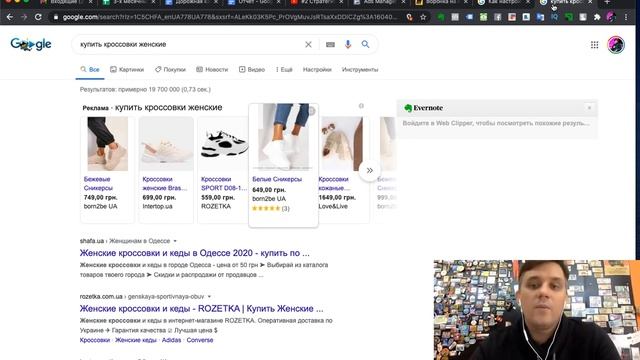Open the Google apps grid

[x=594, y=44]
